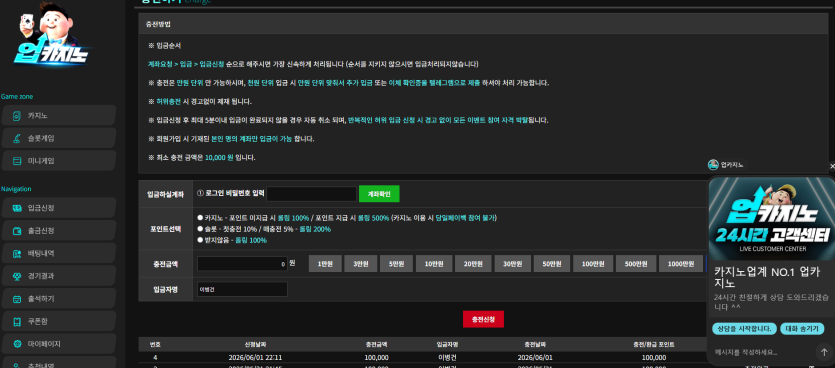Viewport: 835px width, 368px height.
Task: Click the 카지노 card icon in sidebar
Action: 17,116
